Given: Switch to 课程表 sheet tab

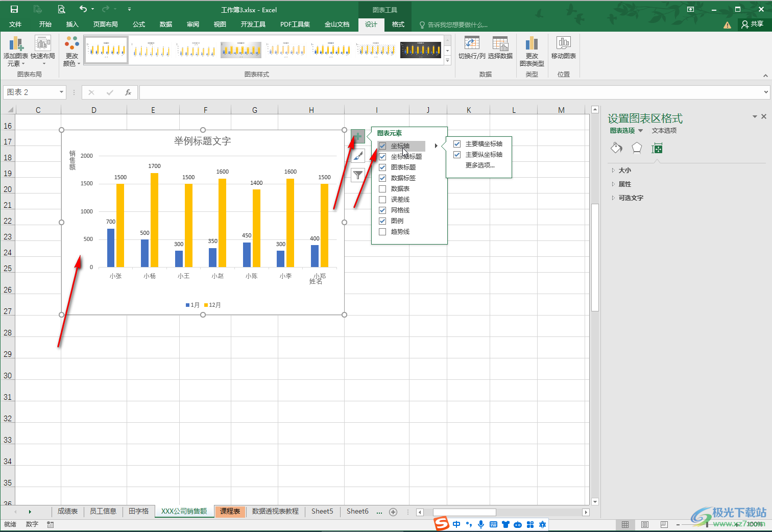Looking at the screenshot, I should (x=230, y=512).
